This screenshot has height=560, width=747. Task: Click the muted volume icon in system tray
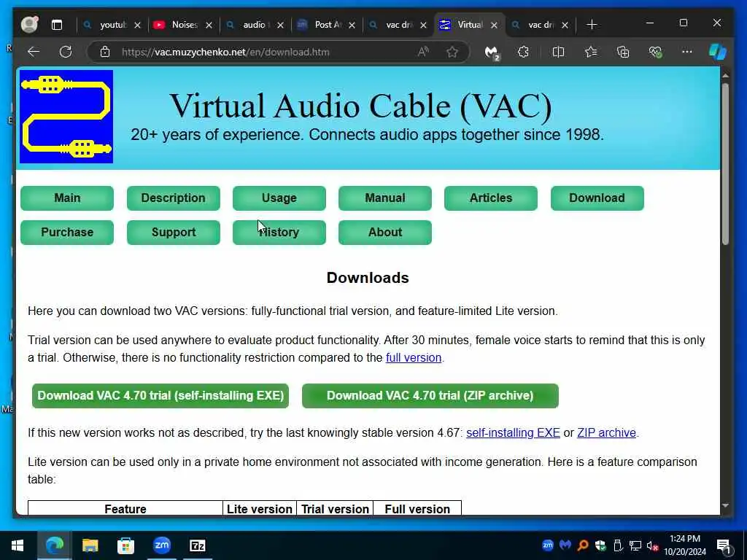[652, 545]
